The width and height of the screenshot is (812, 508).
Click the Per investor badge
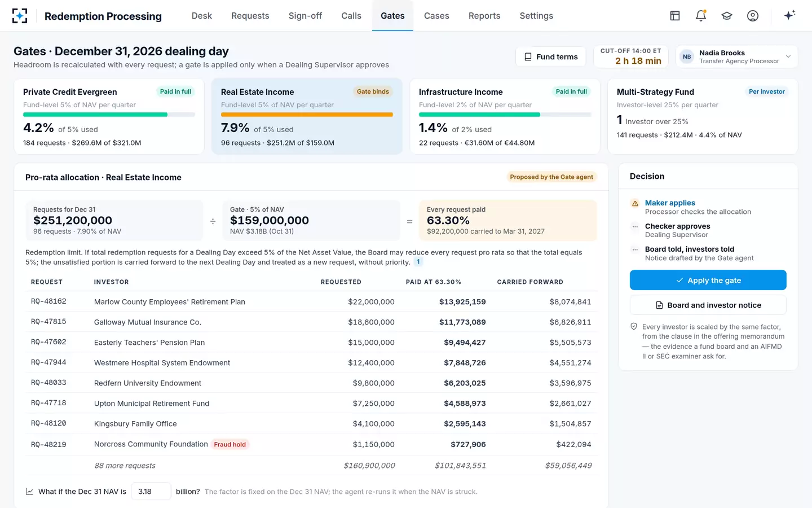click(x=767, y=91)
